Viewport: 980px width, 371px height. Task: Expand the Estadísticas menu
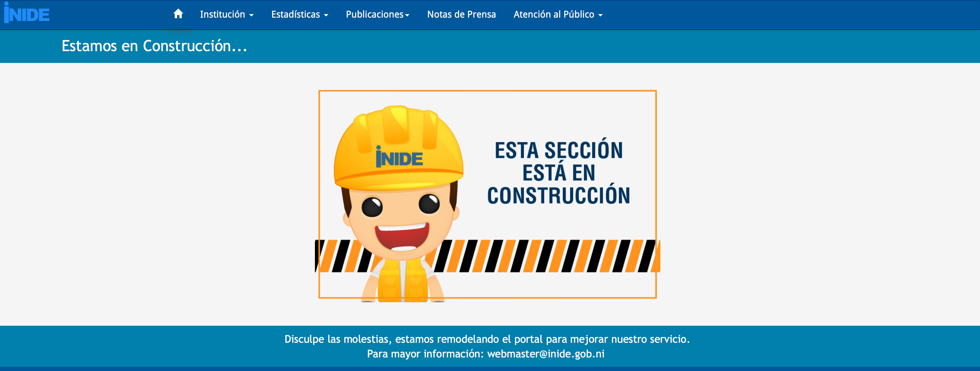point(300,14)
